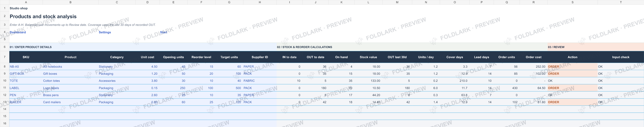Select the 'A5 notebooks' product cell

(70, 66)
